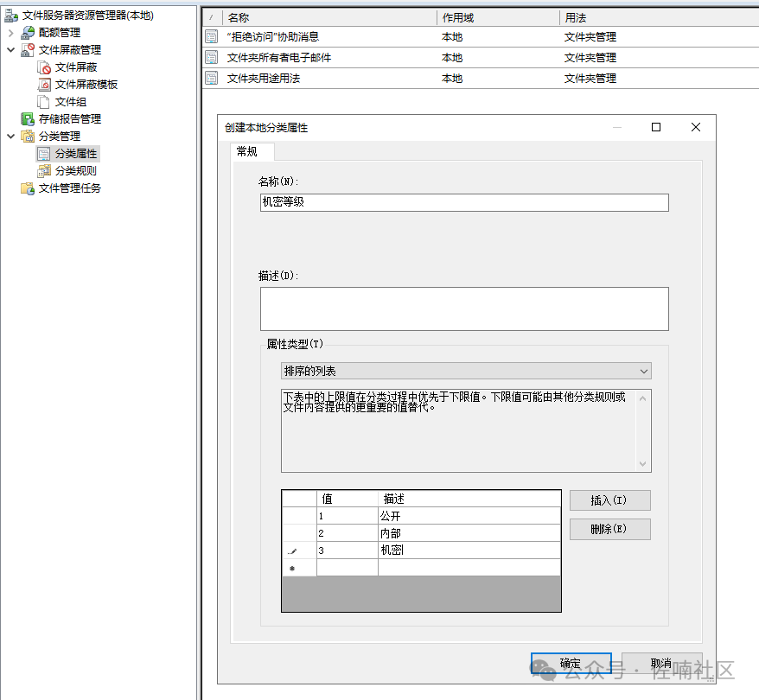Click the 描述 text area
This screenshot has height=700, width=759.
(x=464, y=309)
